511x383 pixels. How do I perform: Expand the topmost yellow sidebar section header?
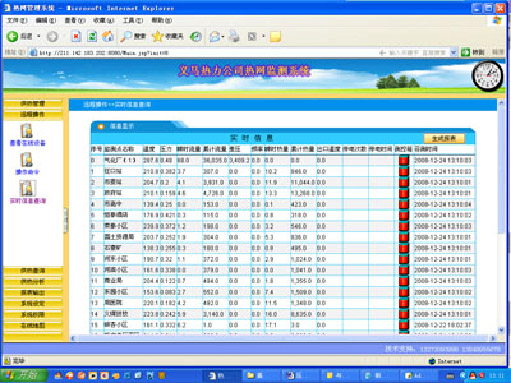pos(33,104)
